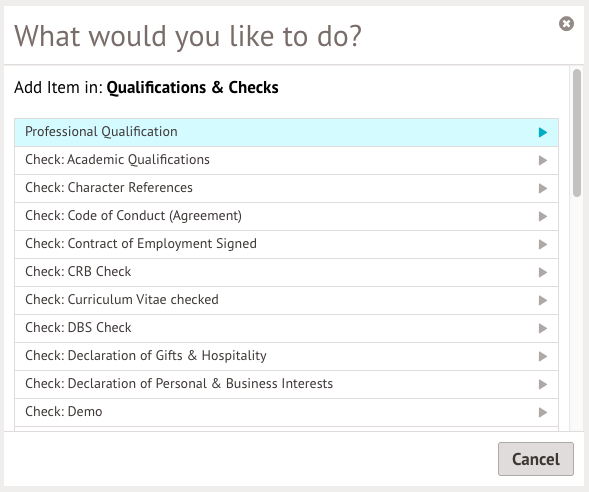Expand Declaration of Personal & Business Interests arrow

542,384
